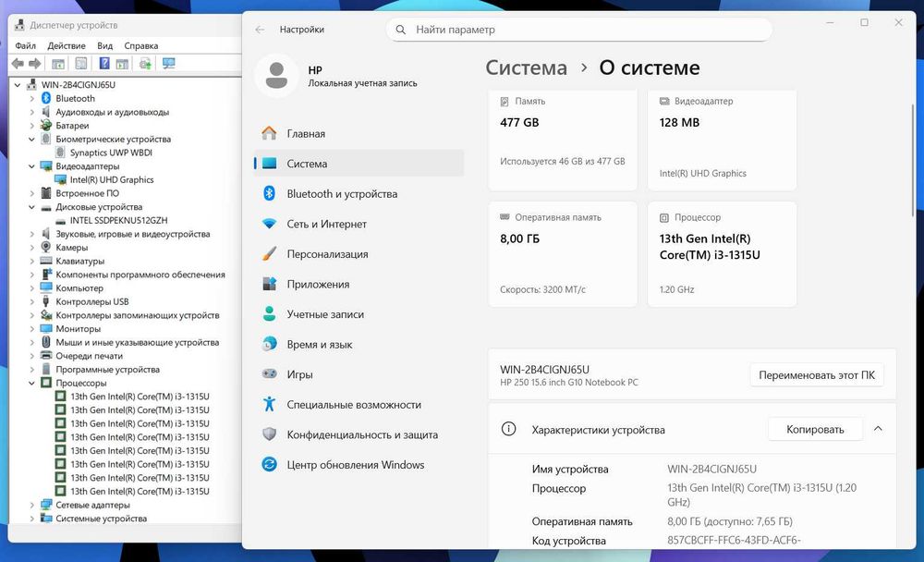Open Персонализация with the brush icon
Image resolution: width=924 pixels, height=562 pixels.
tap(359, 254)
